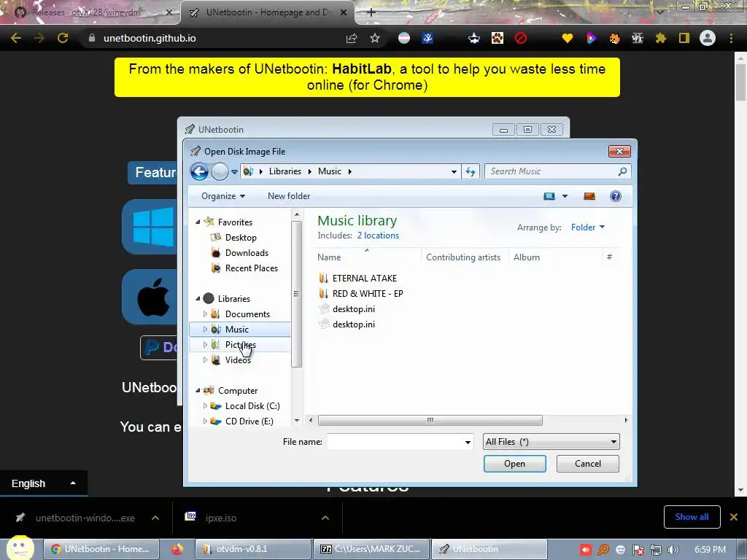
Task: Follow the 2 locations link
Action: point(379,236)
